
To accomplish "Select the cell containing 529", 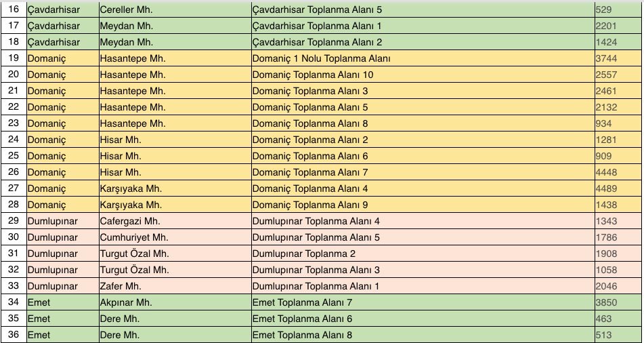I will [618, 9].
